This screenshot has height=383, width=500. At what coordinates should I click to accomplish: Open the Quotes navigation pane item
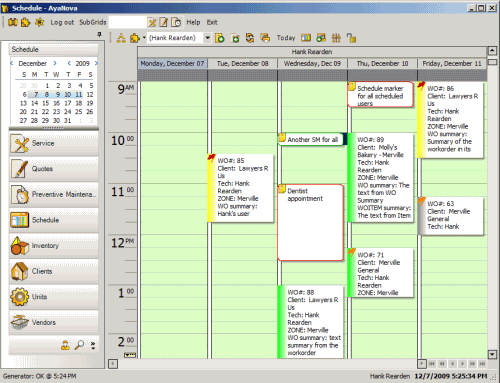(54, 169)
